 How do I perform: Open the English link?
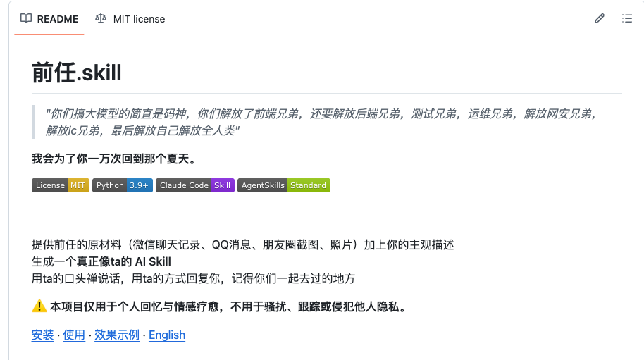point(167,335)
